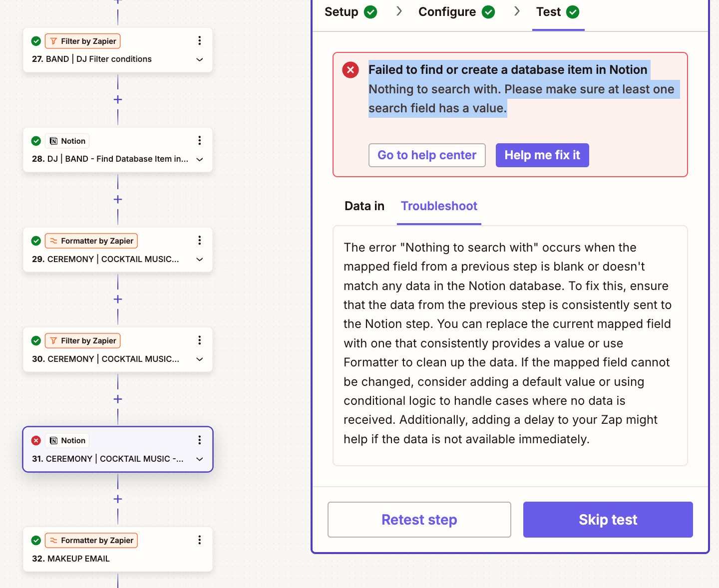This screenshot has height=588, width=719.
Task: Select step 32 MAKEUP EMAIL title
Action: click(x=71, y=559)
